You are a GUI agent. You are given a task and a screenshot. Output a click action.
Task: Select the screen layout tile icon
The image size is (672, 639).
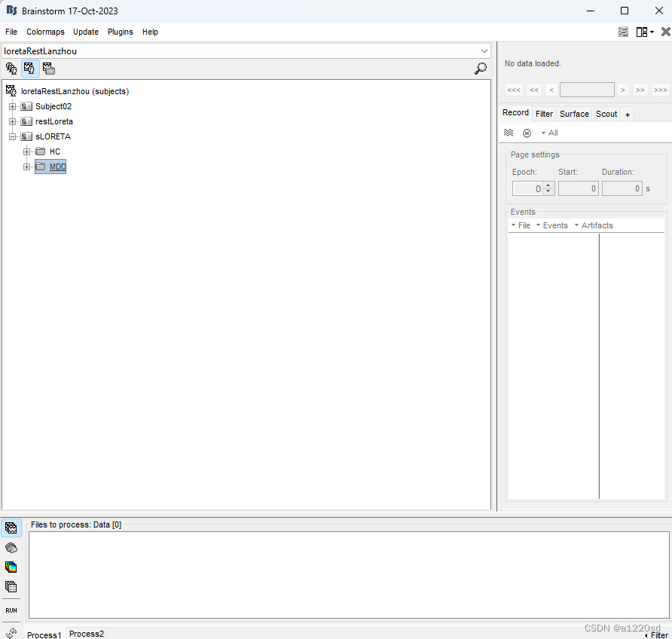coord(642,32)
